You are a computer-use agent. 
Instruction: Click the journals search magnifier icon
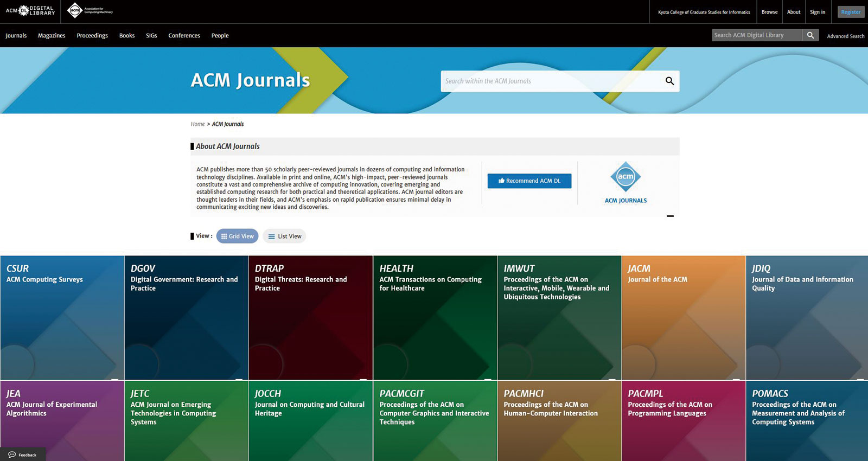point(669,81)
